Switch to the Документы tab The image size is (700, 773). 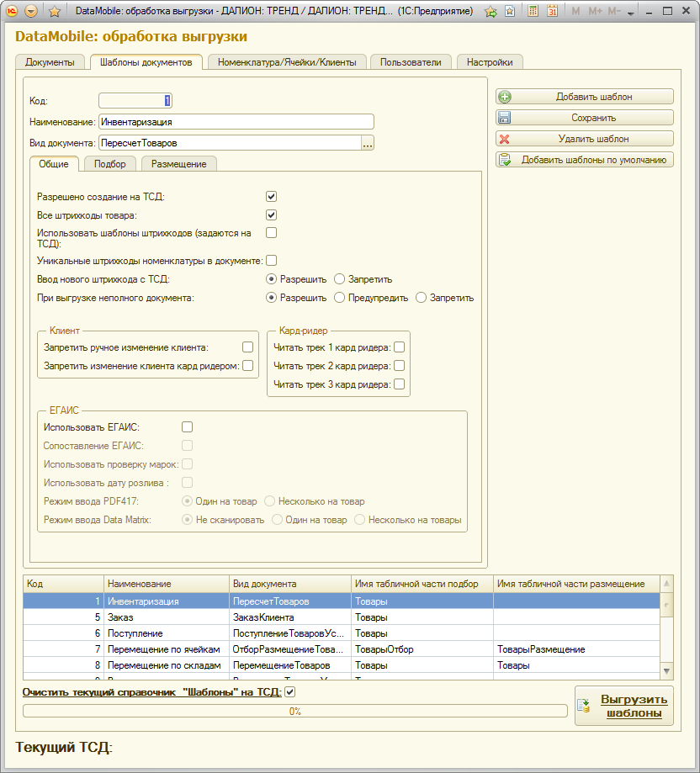[50, 62]
